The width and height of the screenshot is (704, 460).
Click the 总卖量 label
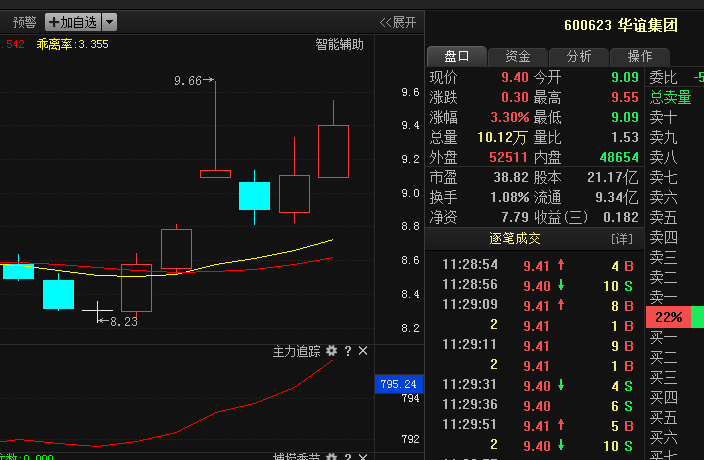click(x=671, y=97)
